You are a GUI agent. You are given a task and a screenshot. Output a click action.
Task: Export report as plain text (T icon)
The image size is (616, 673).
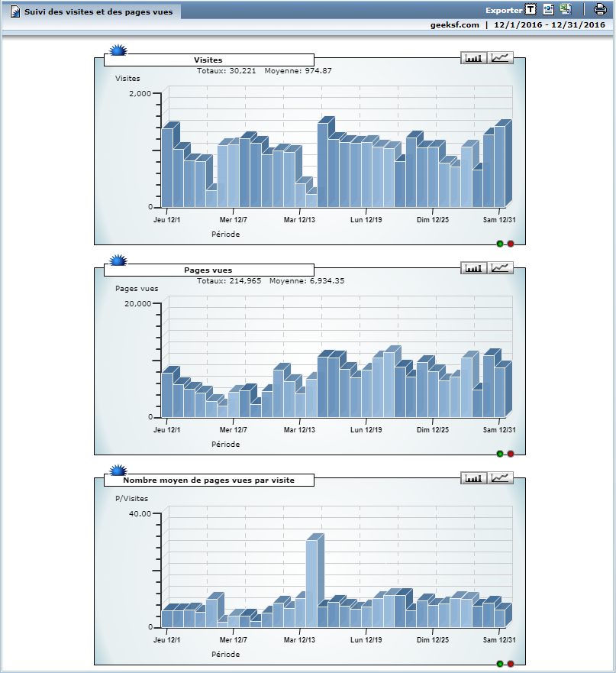(x=531, y=9)
